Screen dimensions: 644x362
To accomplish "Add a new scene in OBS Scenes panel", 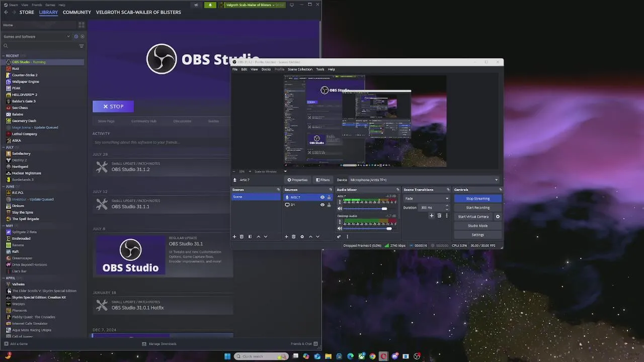I will point(234,237).
